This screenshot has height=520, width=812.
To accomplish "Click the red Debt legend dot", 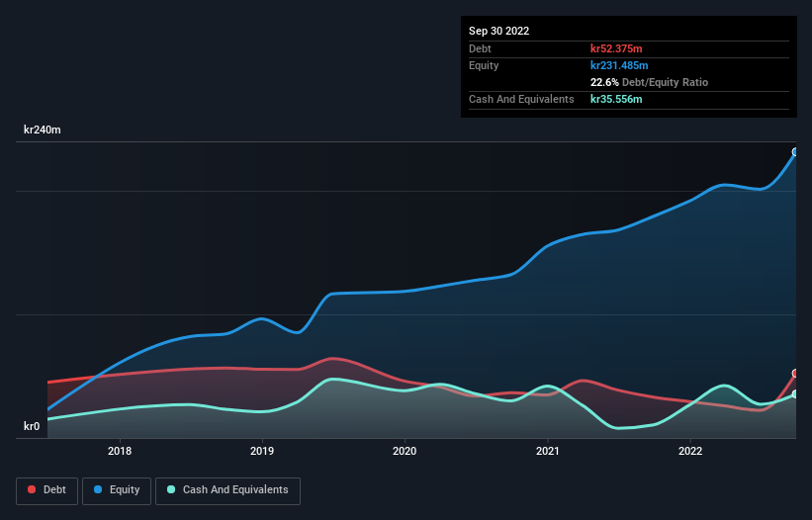I will tap(32, 489).
